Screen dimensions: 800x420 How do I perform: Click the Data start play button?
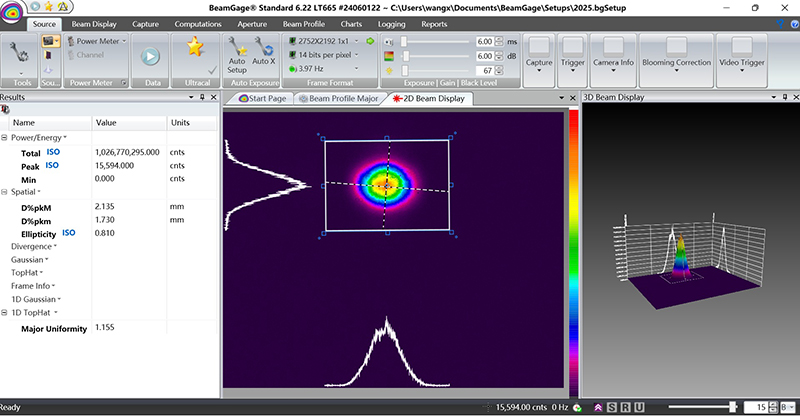tap(150, 56)
